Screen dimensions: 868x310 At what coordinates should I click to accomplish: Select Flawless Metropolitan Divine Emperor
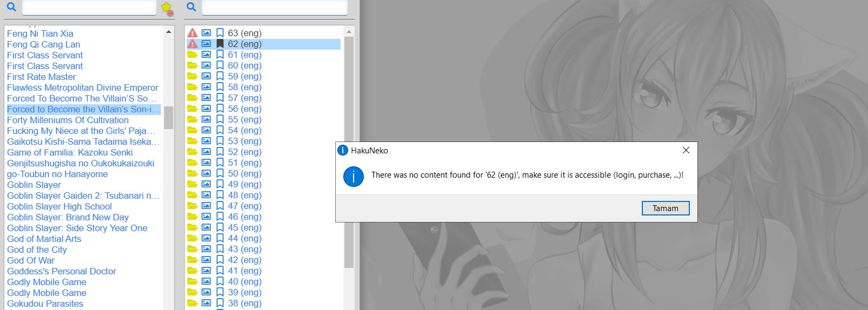coord(83,87)
